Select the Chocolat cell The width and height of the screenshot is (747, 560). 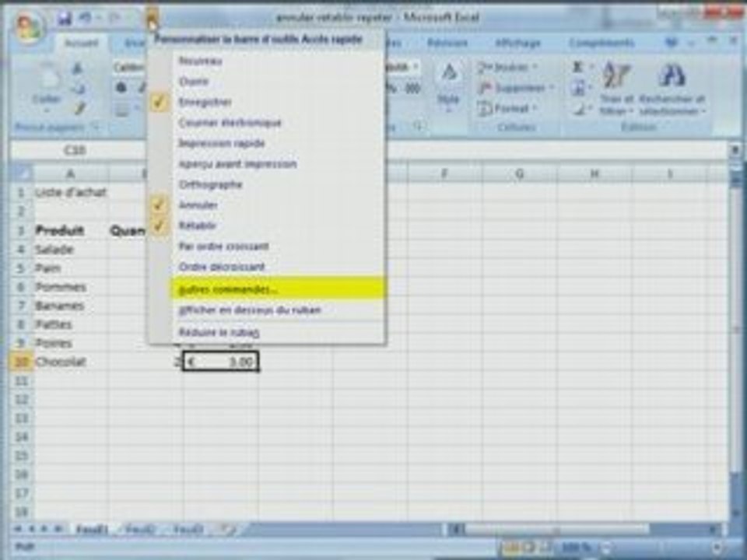click(71, 362)
